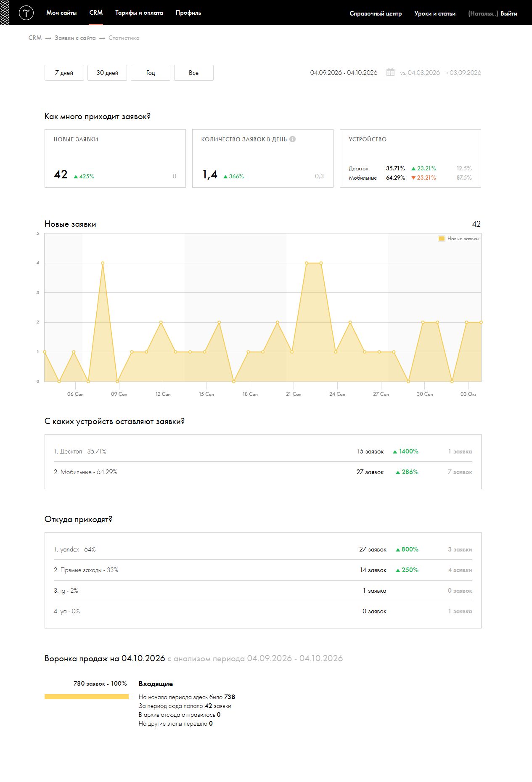This screenshot has height=782, width=532.
Task: Click the Tilda logo icon
Action: pos(26,13)
